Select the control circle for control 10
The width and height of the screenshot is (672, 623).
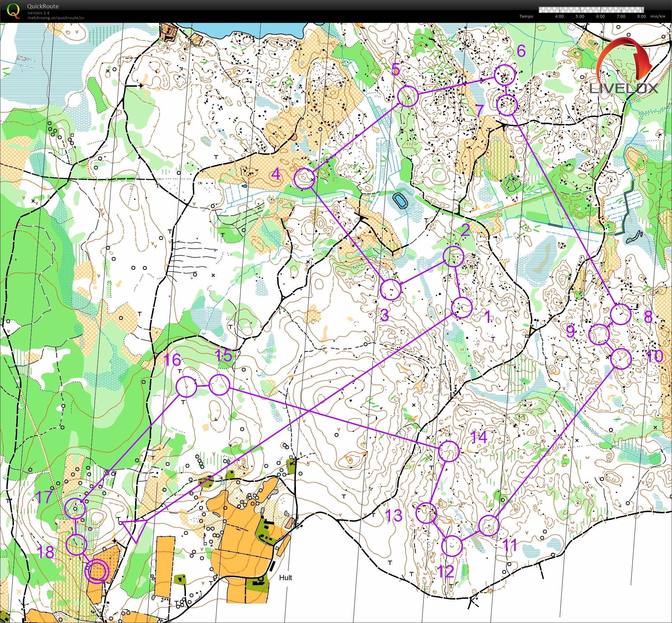[621, 359]
